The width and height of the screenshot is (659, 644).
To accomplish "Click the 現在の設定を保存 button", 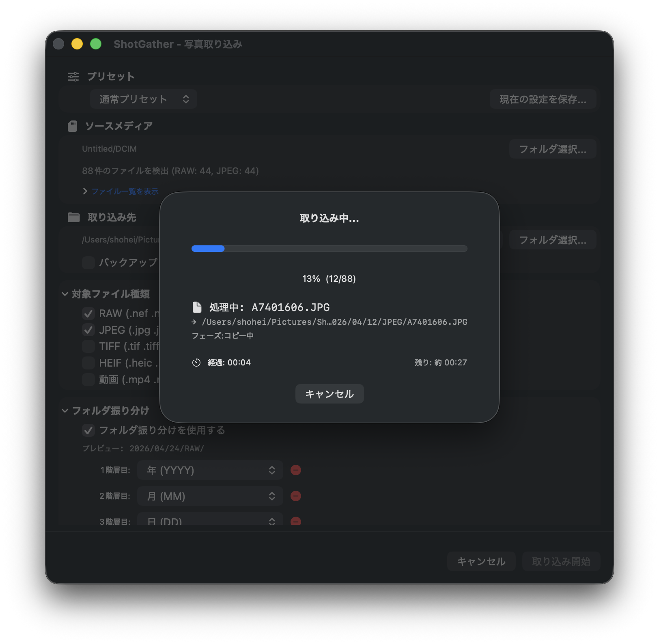I will pyautogui.click(x=543, y=99).
